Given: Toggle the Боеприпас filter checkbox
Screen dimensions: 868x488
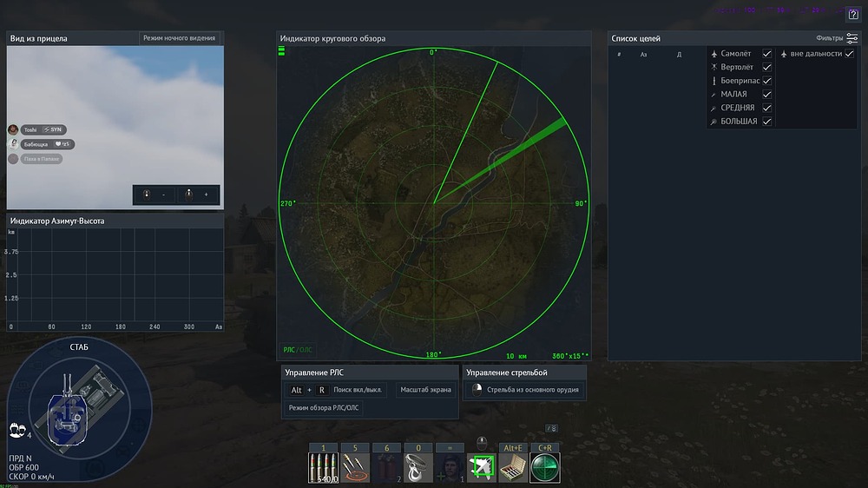Looking at the screenshot, I should 766,81.
